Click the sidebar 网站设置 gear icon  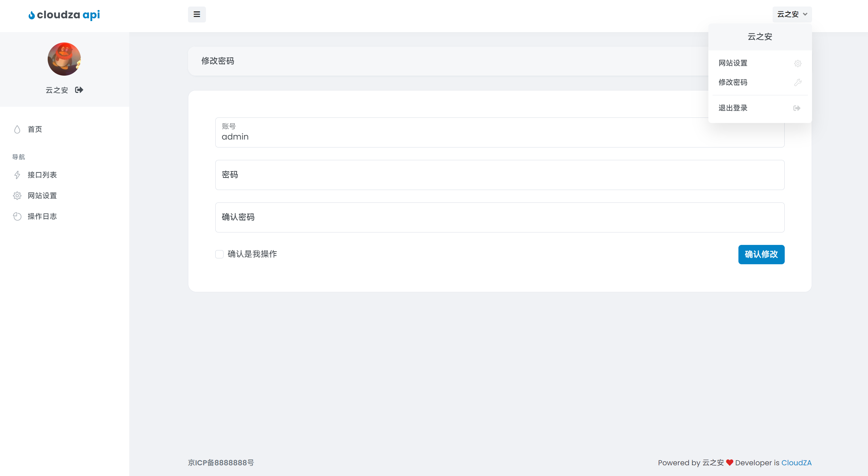coord(17,196)
